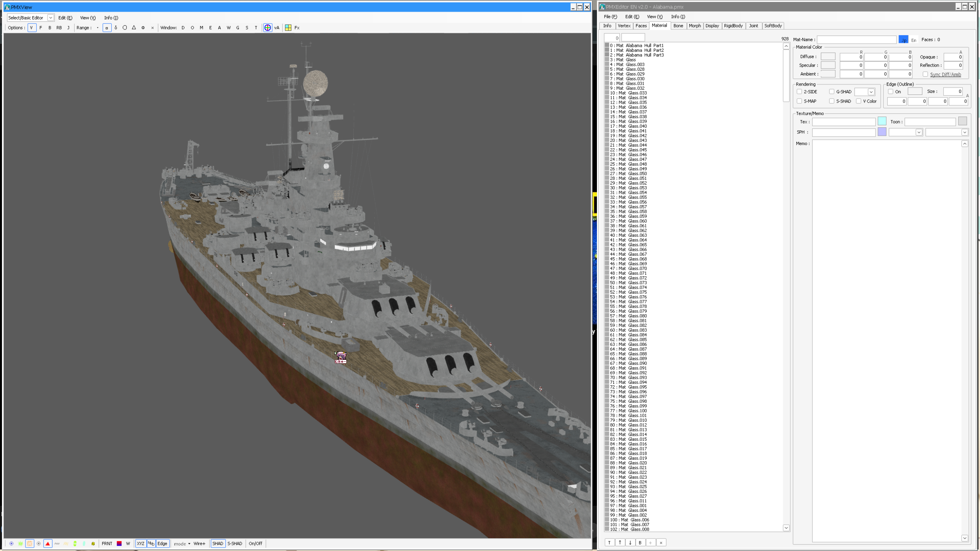Viewport: 980px width, 551px height.
Task: Toggle bone selection option B in PMXView
Action: pyautogui.click(x=49, y=27)
